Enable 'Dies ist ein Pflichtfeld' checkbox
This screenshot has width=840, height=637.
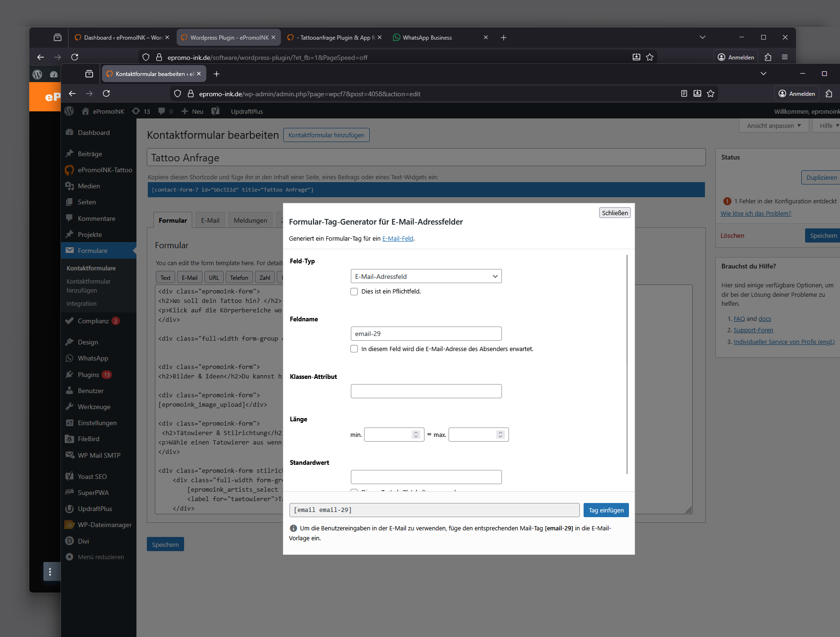(354, 292)
